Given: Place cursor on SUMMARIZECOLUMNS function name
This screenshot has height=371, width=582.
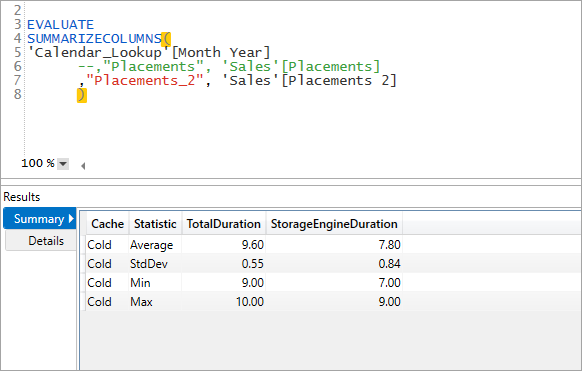Looking at the screenshot, I should click(94, 39).
